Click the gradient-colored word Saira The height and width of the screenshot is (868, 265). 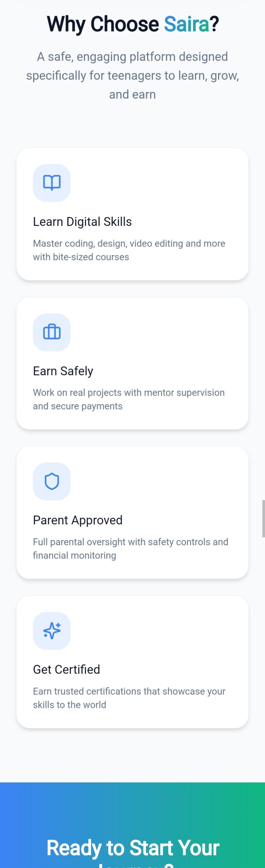coord(187,24)
